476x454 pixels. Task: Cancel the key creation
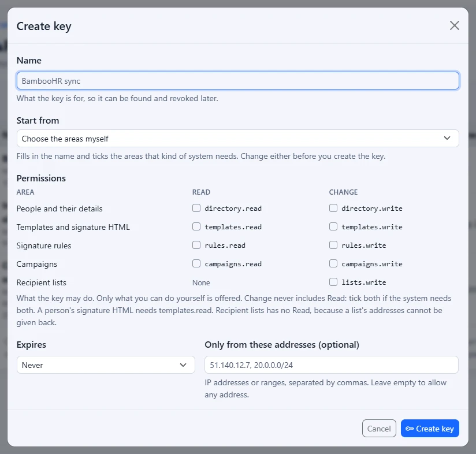point(379,429)
